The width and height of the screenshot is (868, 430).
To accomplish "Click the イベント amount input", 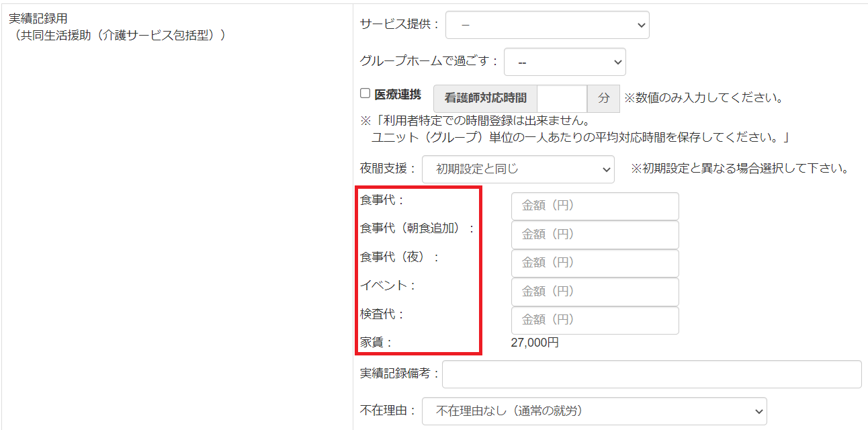I will (x=595, y=292).
